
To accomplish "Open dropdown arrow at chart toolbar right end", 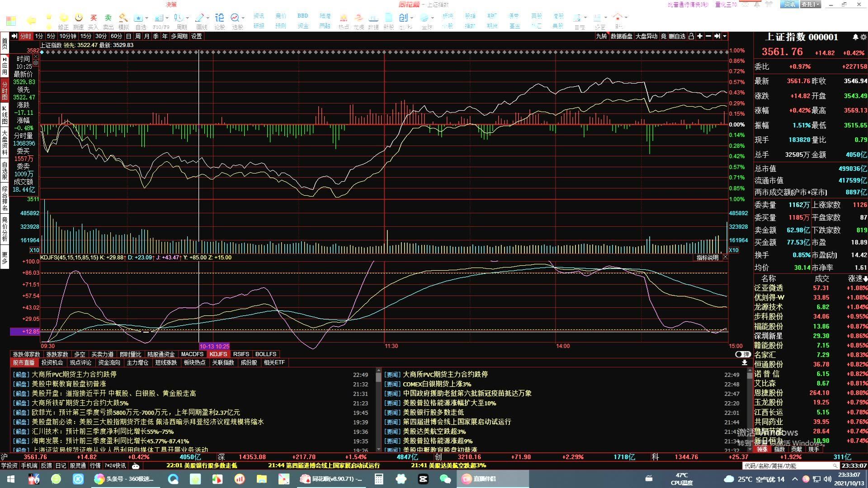I will [725, 36].
